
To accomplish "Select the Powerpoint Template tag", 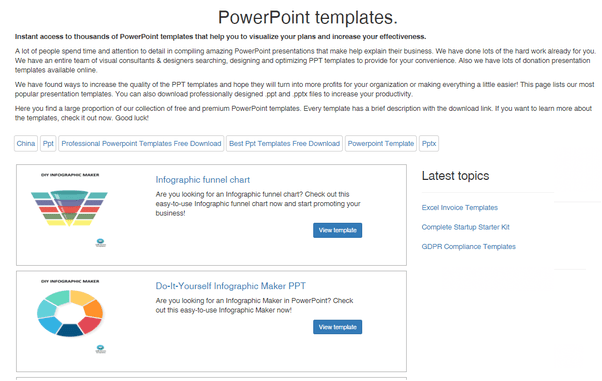I will pos(381,144).
